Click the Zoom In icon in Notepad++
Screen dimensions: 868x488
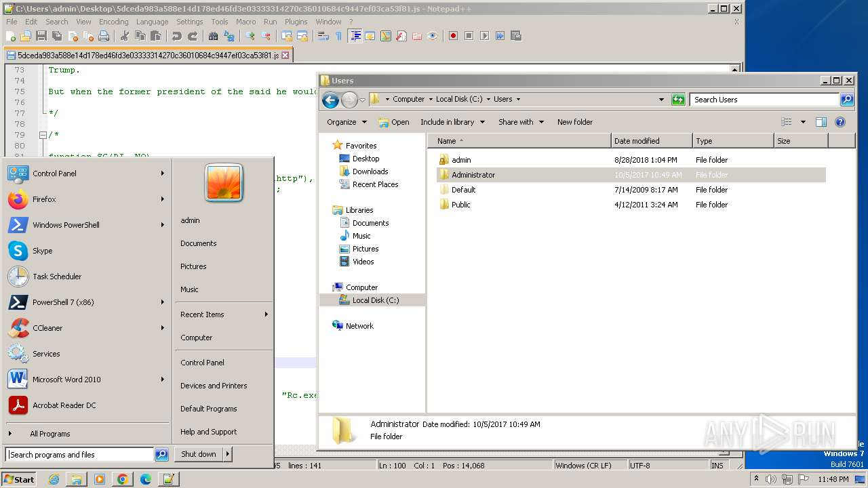click(x=250, y=36)
